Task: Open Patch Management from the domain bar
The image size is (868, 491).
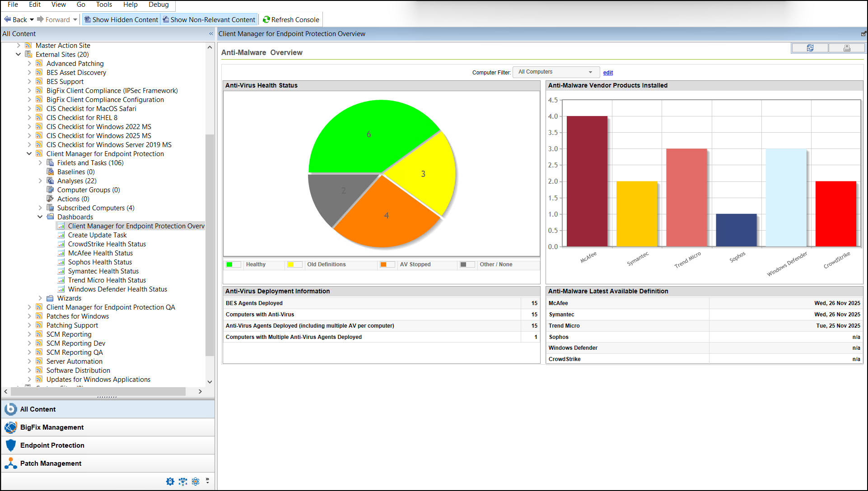Action: tap(51, 463)
